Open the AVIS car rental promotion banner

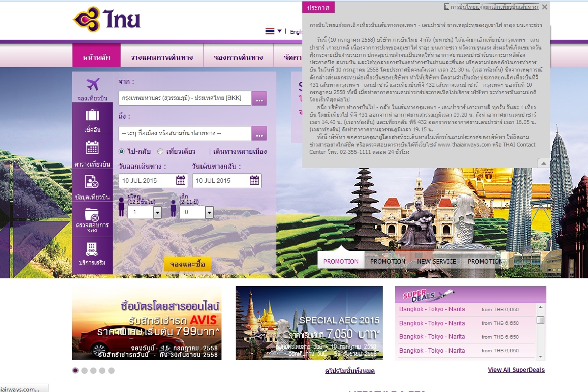pyautogui.click(x=147, y=323)
